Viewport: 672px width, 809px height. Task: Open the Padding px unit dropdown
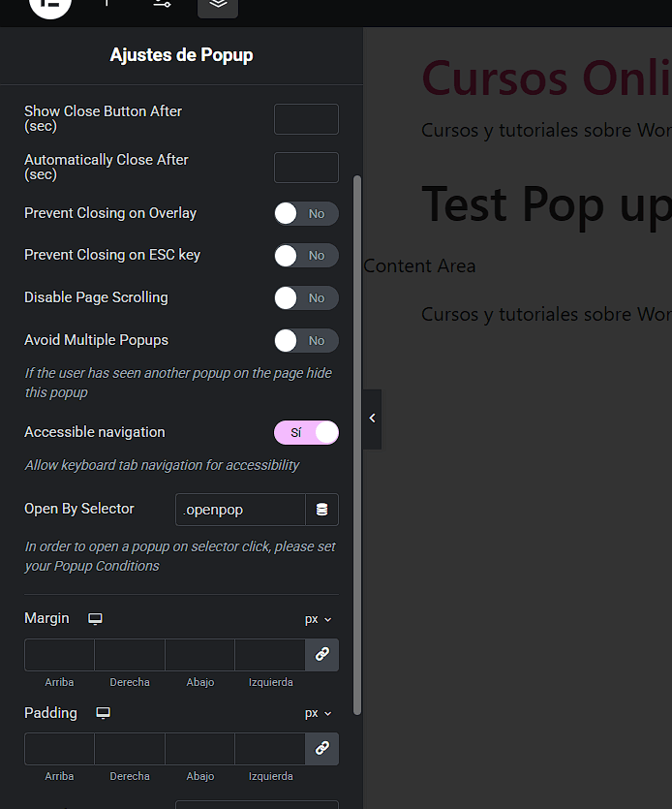pyautogui.click(x=318, y=713)
